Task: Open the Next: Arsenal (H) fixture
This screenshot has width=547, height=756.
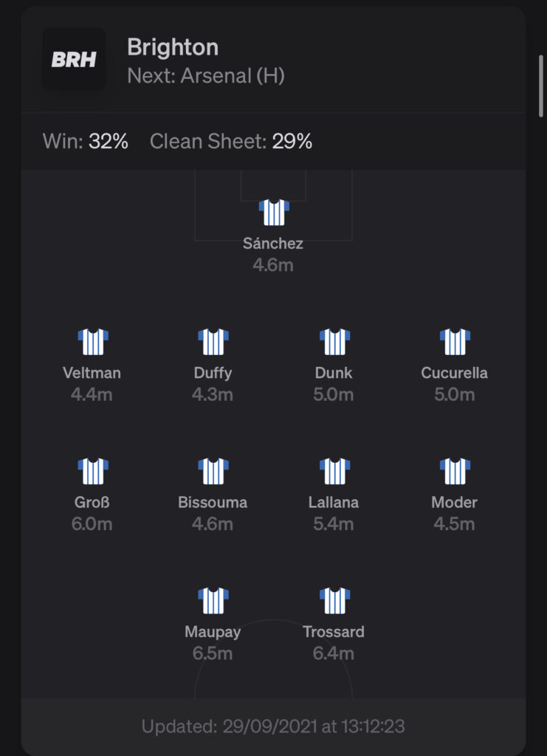Action: point(206,76)
